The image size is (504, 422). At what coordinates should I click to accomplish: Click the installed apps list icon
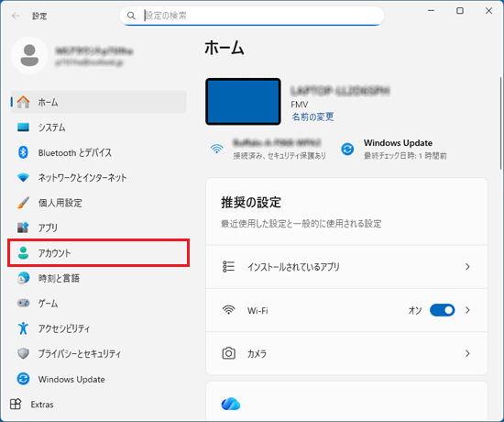[x=228, y=267]
